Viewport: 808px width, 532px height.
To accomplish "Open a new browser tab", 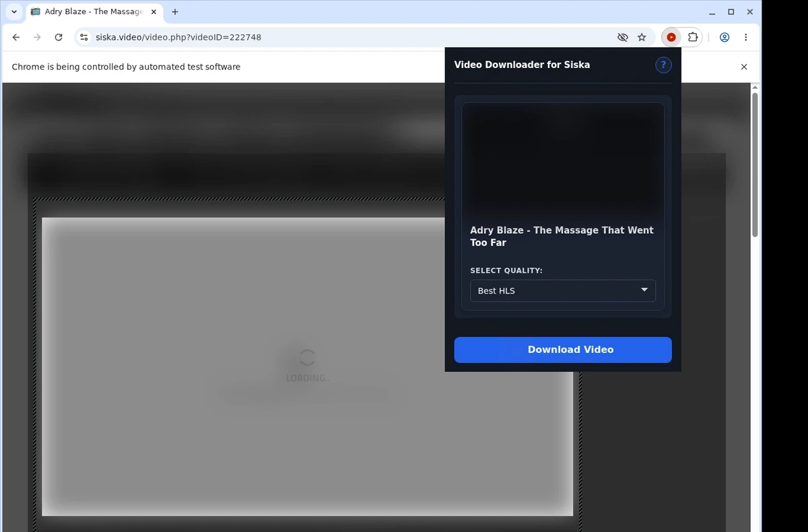I will 175,11.
